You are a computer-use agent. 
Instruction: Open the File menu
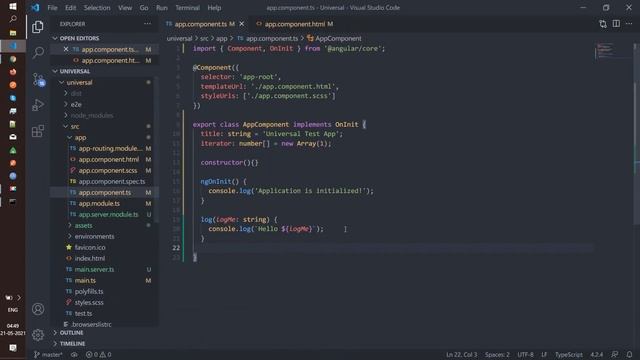coord(52,8)
